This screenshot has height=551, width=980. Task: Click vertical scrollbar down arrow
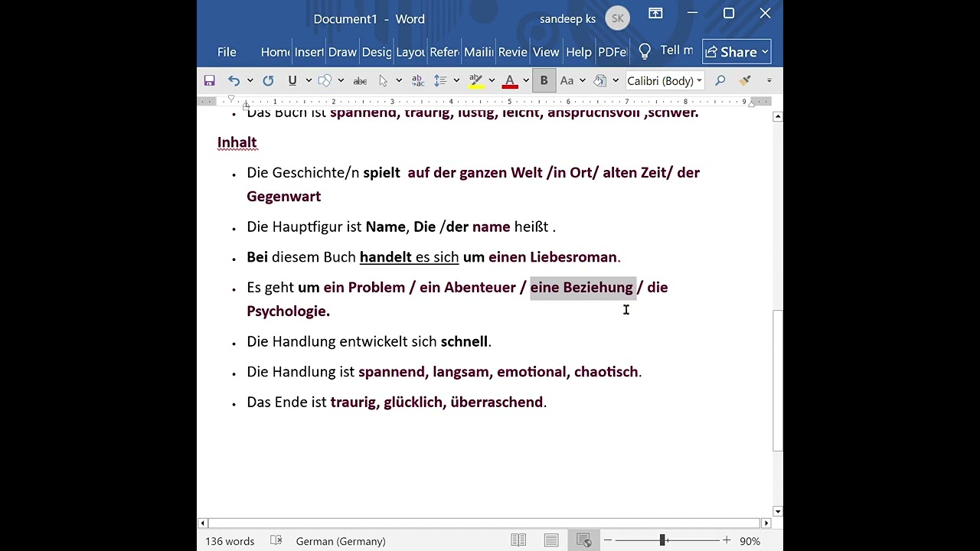778,512
